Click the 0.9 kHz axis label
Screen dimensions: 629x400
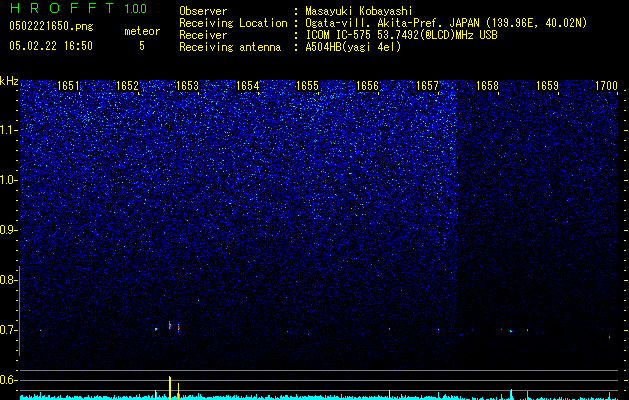click(x=8, y=230)
